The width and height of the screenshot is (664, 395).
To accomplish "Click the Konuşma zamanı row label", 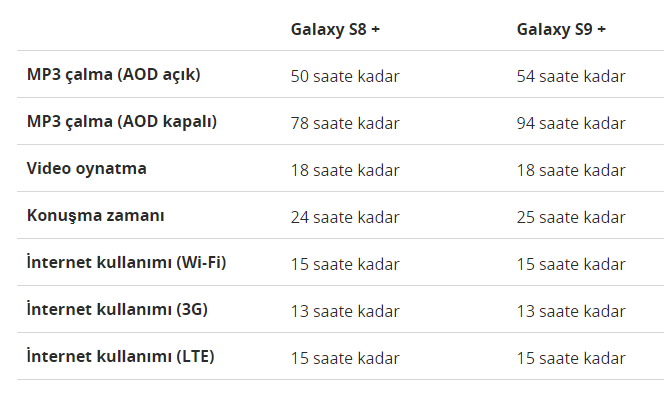I will pyautogui.click(x=95, y=216).
